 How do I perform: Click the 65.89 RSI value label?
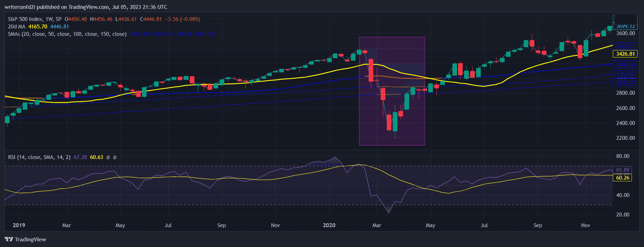pos(622,170)
